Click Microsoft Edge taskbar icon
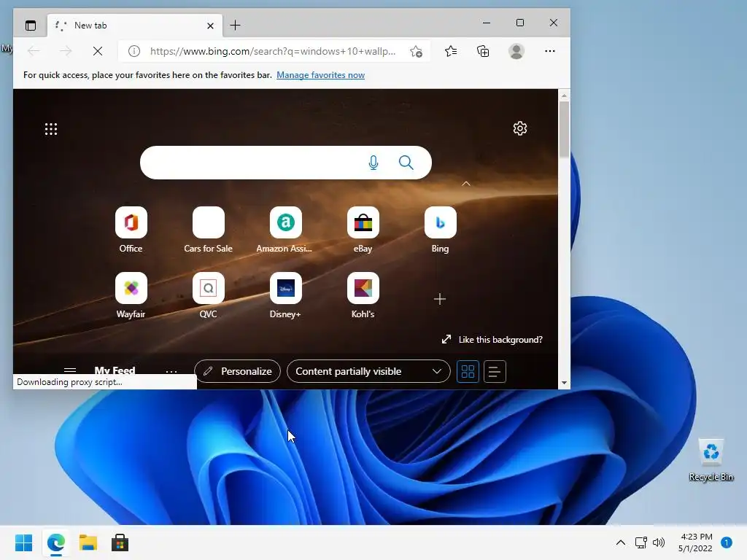Viewport: 747px width, 560px height. pos(55,542)
